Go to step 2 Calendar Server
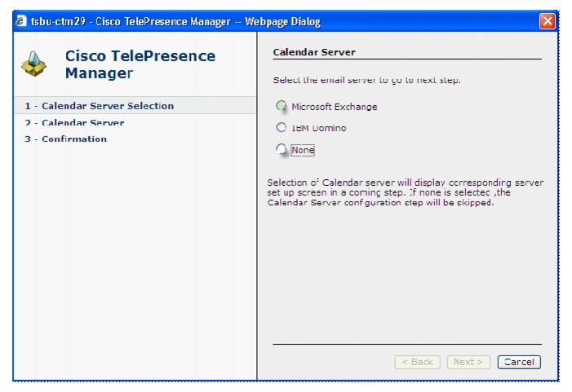This screenshot has width=572, height=392. point(74,122)
